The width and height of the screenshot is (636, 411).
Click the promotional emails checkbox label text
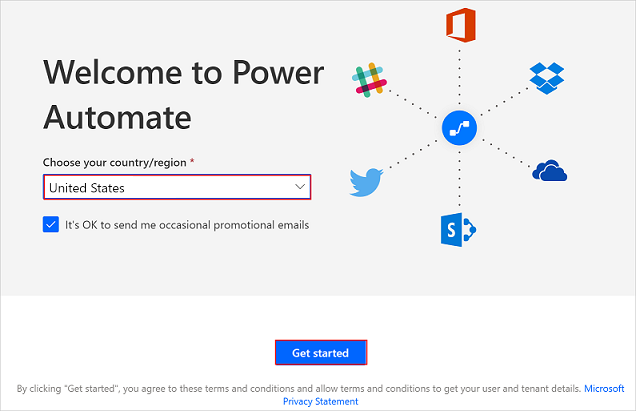click(x=187, y=225)
